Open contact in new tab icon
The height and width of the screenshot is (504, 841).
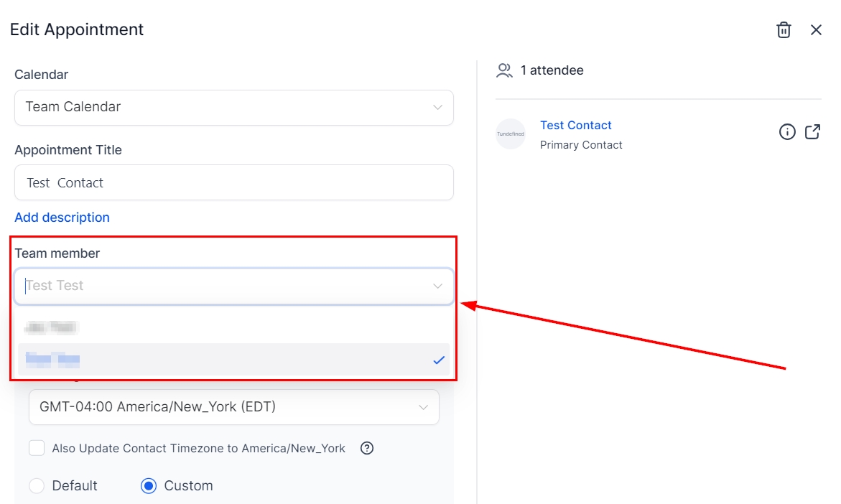(812, 132)
